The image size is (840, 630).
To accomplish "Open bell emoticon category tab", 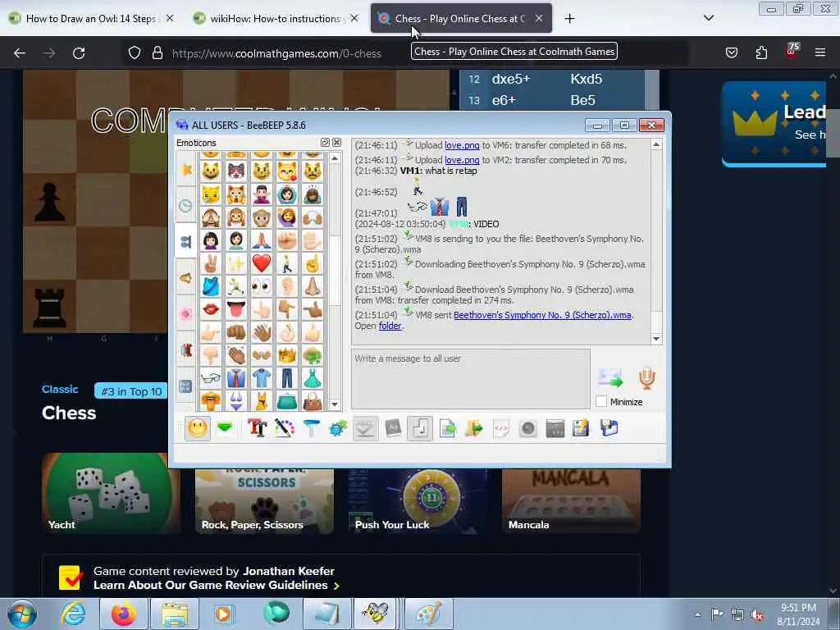I will click(x=186, y=277).
